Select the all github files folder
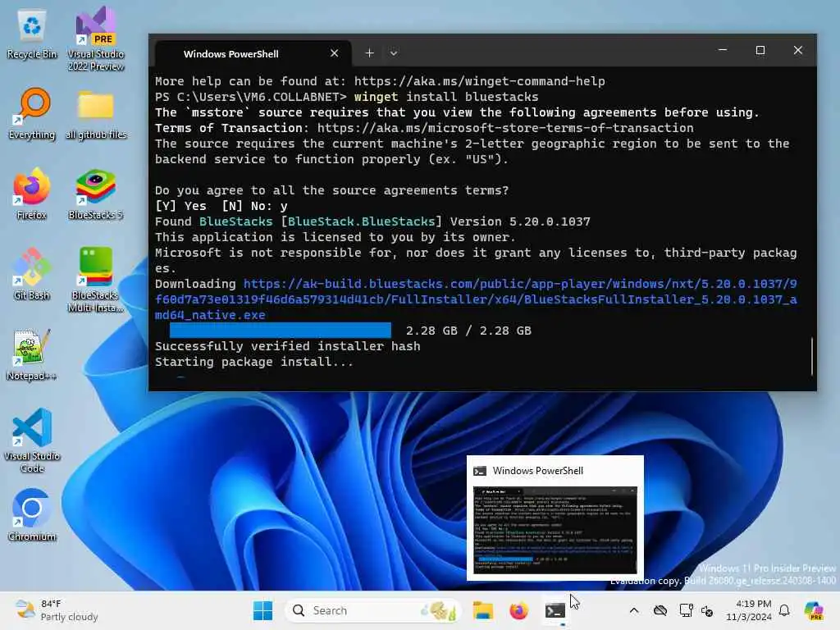Image resolution: width=840 pixels, height=630 pixels. (96, 114)
